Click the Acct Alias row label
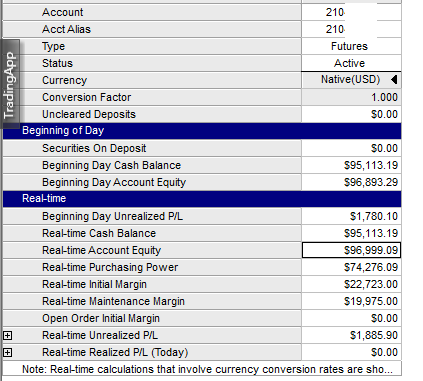423x381 pixels. click(x=66, y=29)
